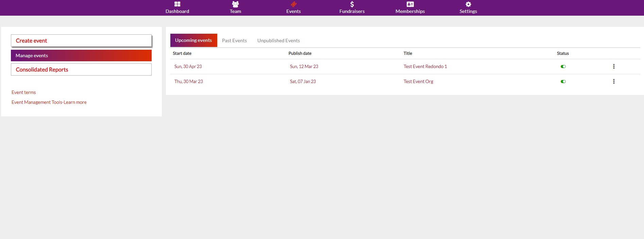Open the Team menu label
Image resolution: width=644 pixels, height=239 pixels.
[x=235, y=11]
